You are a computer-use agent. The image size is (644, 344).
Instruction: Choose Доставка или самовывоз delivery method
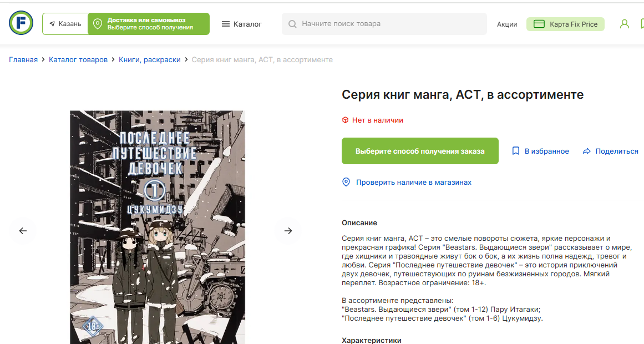149,24
